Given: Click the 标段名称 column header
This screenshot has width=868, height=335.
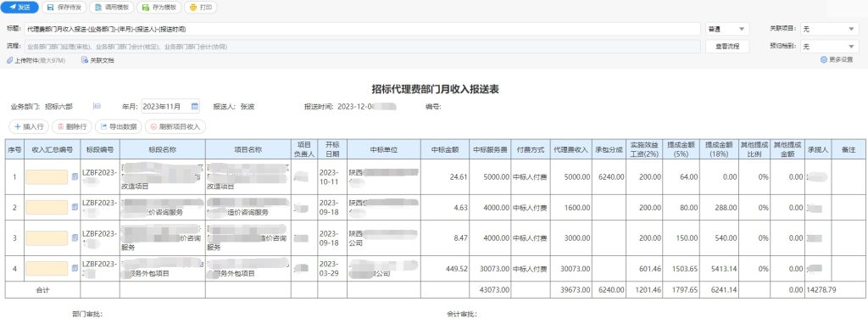Looking at the screenshot, I should coord(162,149).
